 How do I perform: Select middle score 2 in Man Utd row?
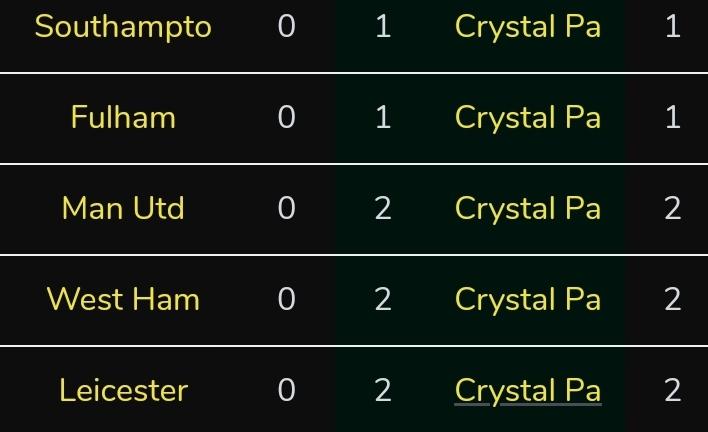click(x=383, y=208)
